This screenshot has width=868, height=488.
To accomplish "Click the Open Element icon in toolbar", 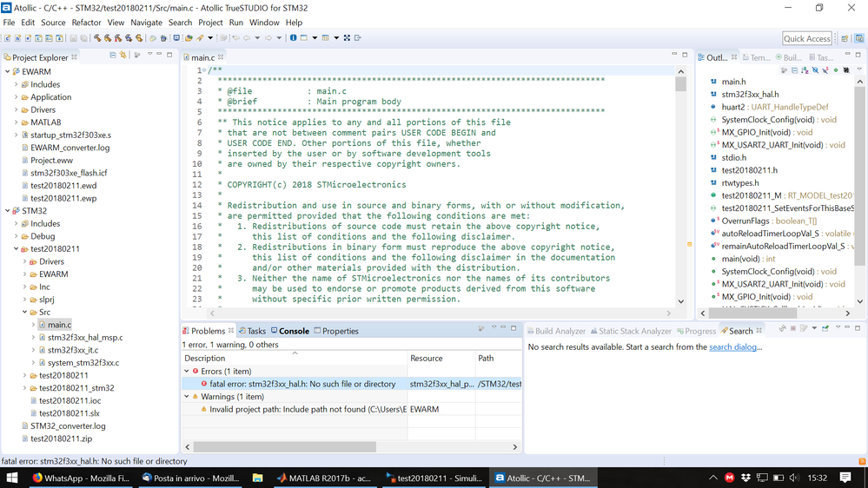I will (189, 38).
